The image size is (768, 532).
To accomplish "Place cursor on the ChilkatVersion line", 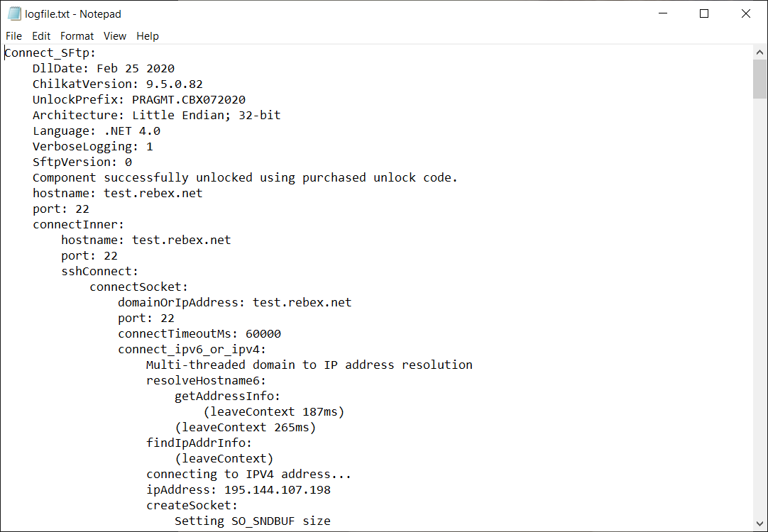I will [117, 84].
